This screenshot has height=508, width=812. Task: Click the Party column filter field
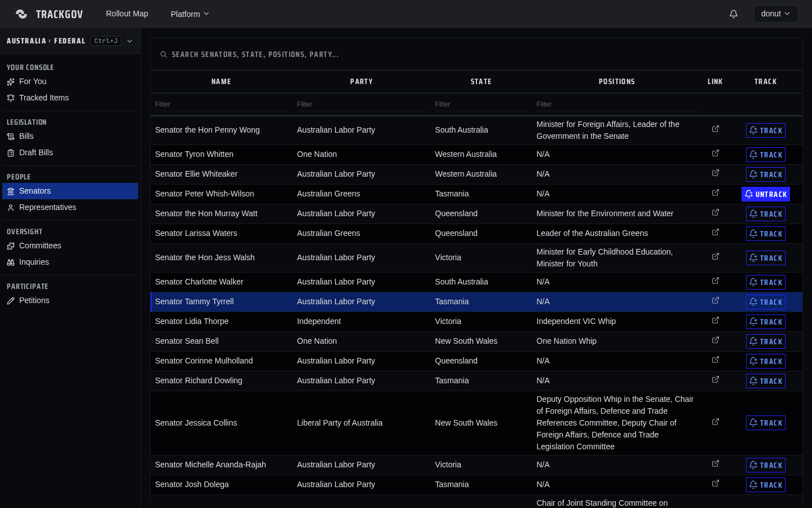click(361, 104)
